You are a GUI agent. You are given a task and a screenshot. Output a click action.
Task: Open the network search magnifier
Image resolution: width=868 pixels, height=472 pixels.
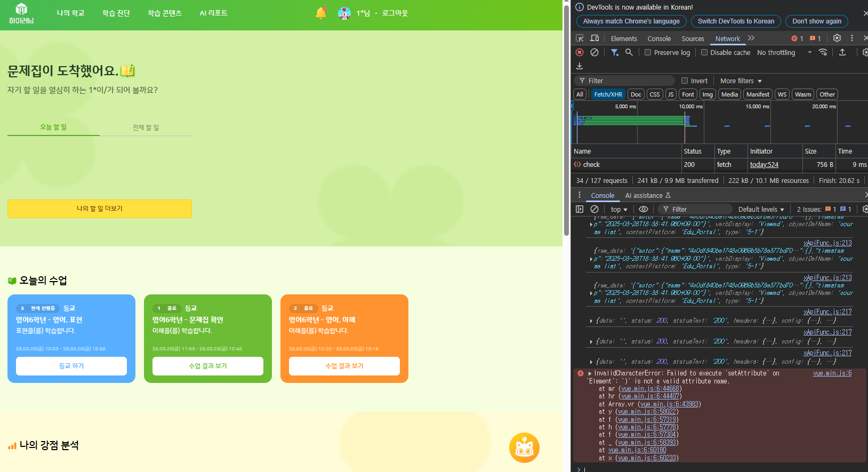(x=629, y=52)
